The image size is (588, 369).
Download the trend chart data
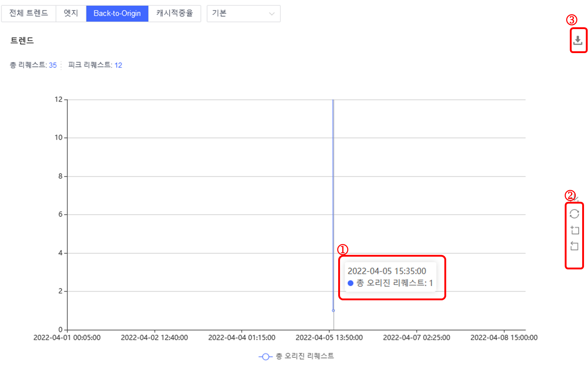point(578,41)
